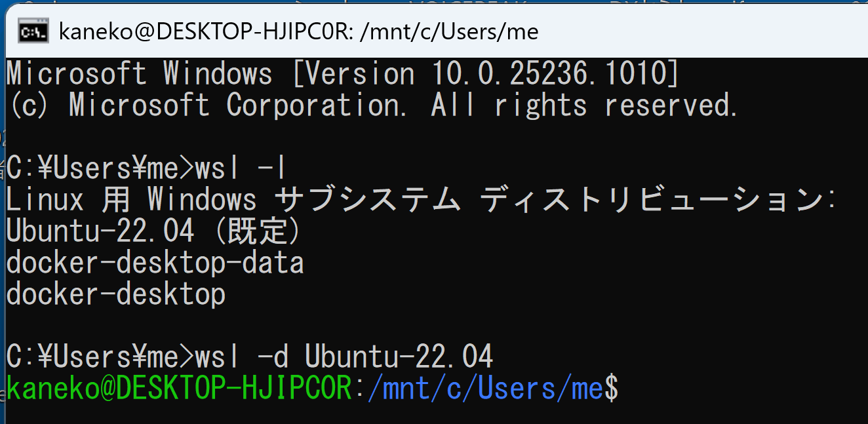Click the blue /mnt/c/Users/me path in prompt
Image resolution: width=868 pixels, height=424 pixels.
coord(486,389)
